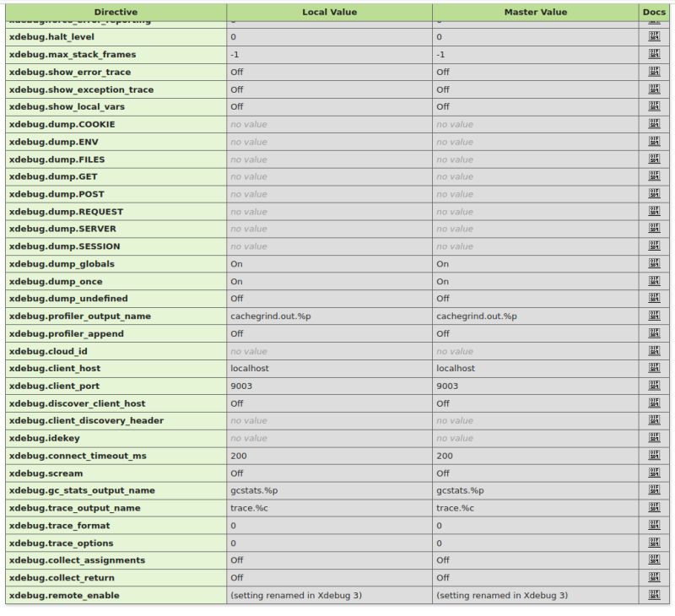Open docs icon for xdebug.collect_return

coord(654,577)
